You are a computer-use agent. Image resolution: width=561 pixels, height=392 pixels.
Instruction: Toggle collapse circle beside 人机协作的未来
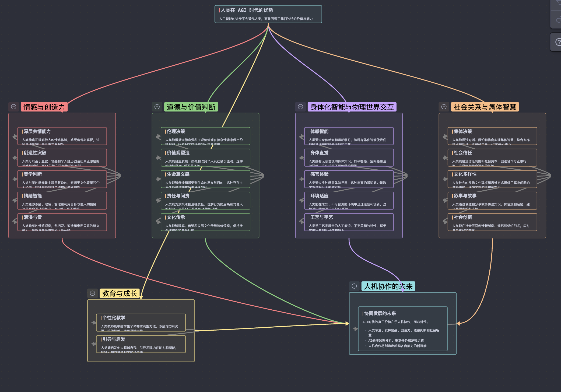coord(354,286)
